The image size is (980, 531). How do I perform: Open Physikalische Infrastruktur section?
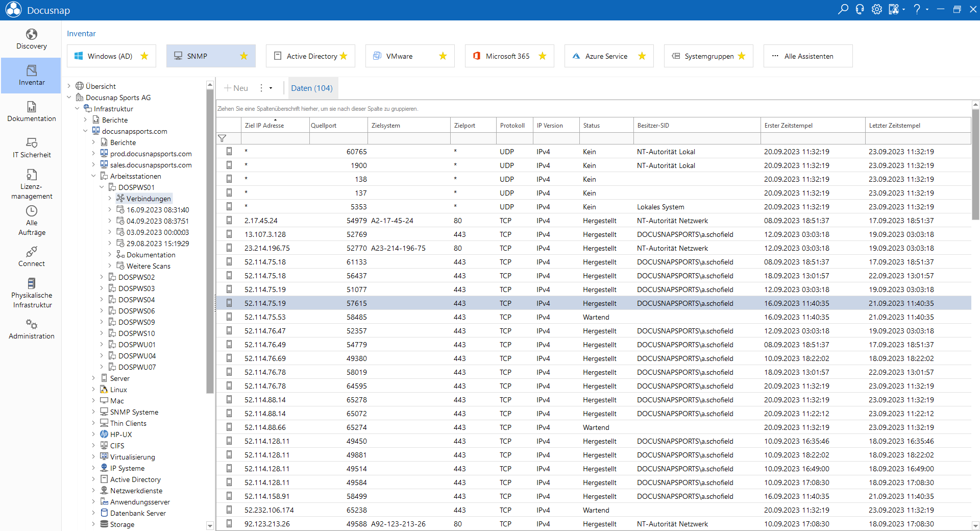32,293
